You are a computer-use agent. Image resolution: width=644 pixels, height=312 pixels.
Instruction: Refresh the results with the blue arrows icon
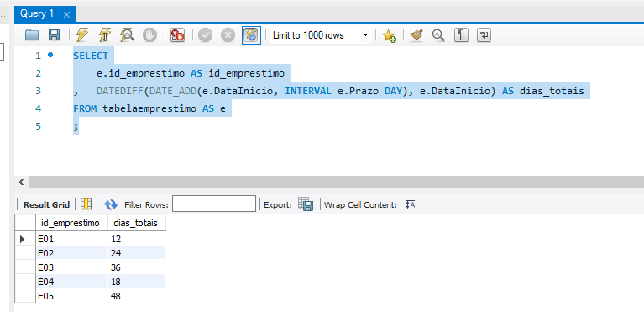click(x=111, y=204)
